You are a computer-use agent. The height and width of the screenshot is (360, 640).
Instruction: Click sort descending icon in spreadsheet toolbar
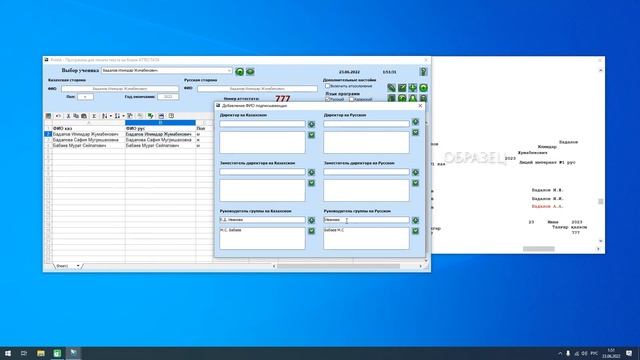tap(117, 116)
